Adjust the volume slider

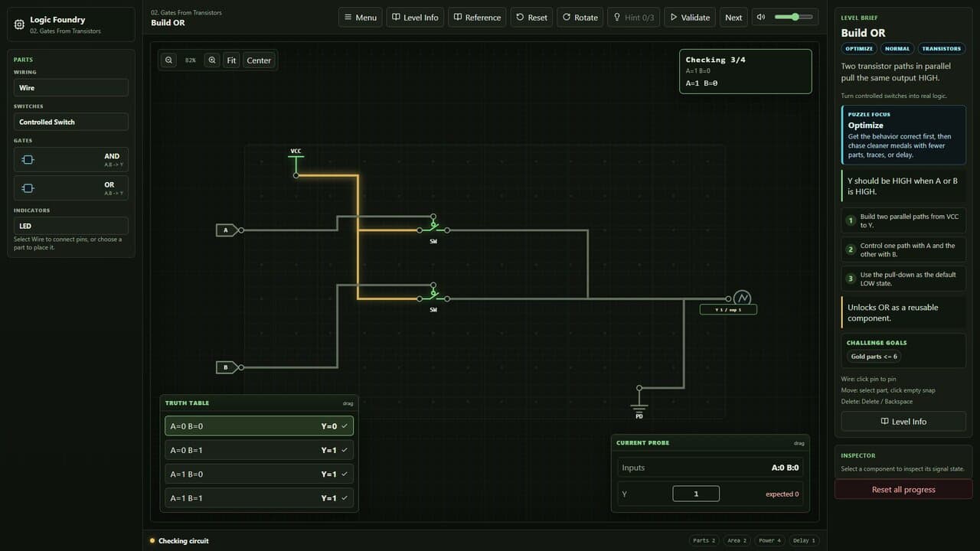coord(793,17)
